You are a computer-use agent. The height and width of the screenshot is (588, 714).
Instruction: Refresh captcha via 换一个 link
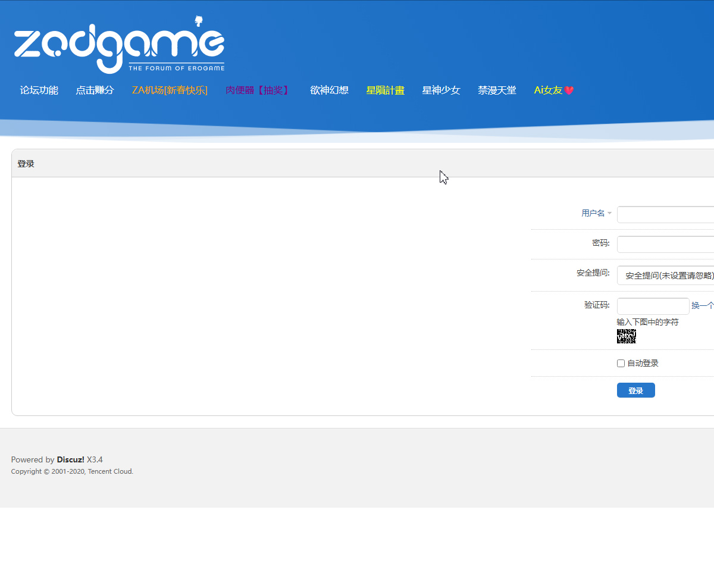pyautogui.click(x=702, y=306)
